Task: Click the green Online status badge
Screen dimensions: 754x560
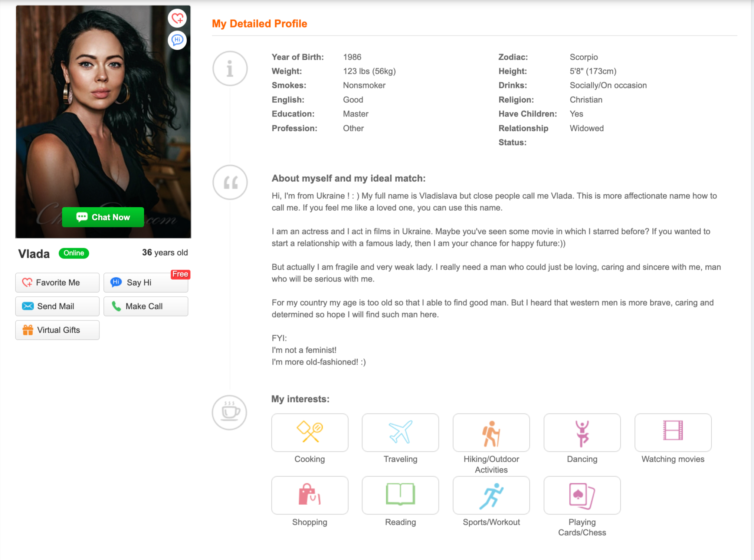Action: point(73,253)
